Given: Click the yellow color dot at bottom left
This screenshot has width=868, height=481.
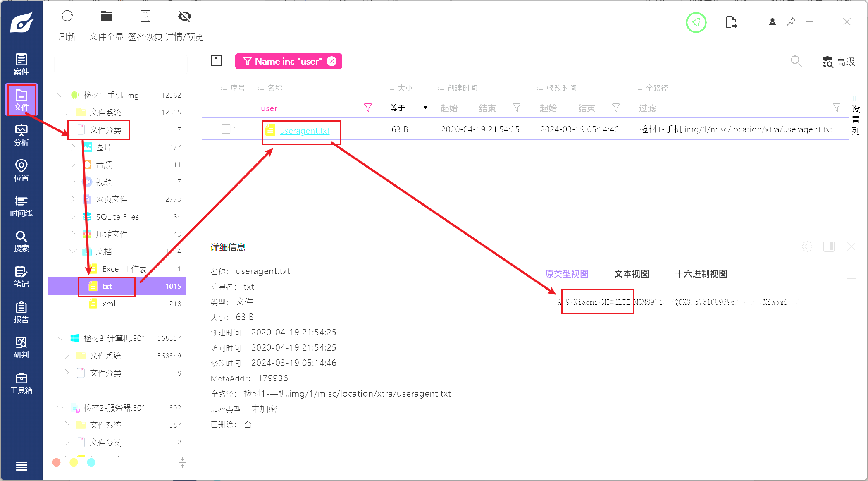Looking at the screenshot, I should [x=74, y=462].
